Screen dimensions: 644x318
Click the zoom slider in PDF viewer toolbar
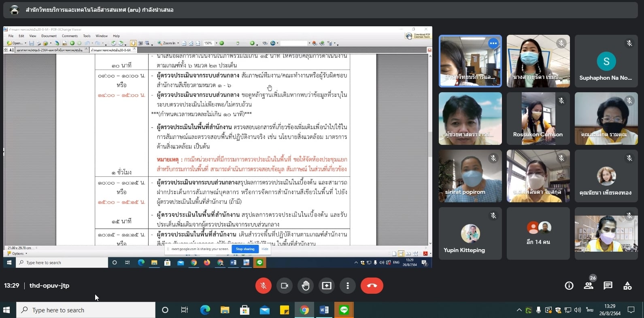(238, 43)
